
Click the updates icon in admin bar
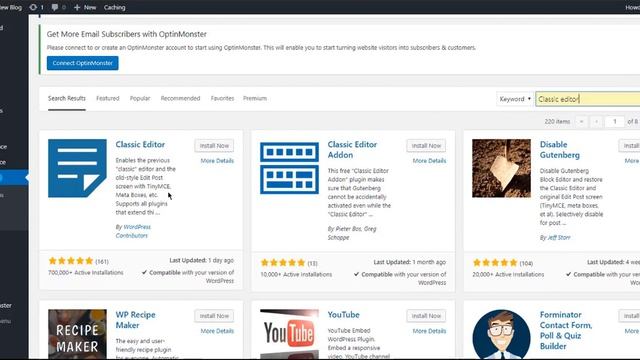(x=33, y=7)
